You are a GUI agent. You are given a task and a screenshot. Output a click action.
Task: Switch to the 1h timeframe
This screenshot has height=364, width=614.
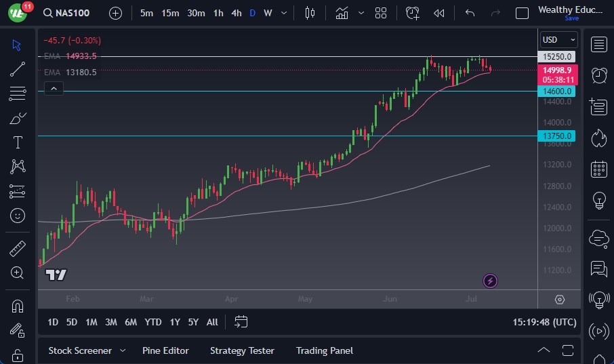pos(218,13)
